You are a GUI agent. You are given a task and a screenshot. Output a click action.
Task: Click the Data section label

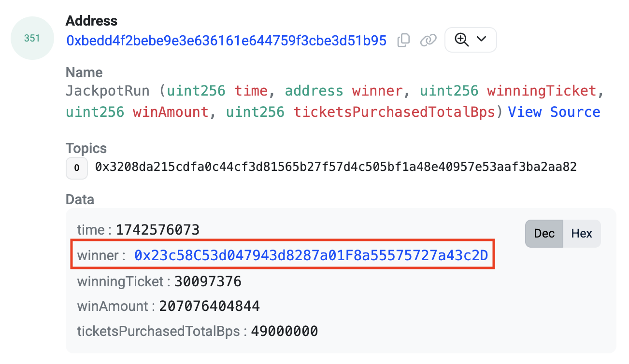click(x=80, y=199)
